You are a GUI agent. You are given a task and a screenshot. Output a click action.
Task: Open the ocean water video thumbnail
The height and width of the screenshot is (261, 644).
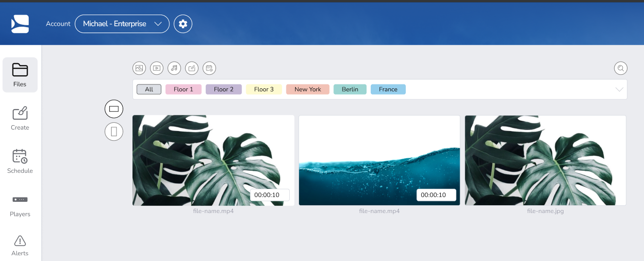[x=380, y=160]
